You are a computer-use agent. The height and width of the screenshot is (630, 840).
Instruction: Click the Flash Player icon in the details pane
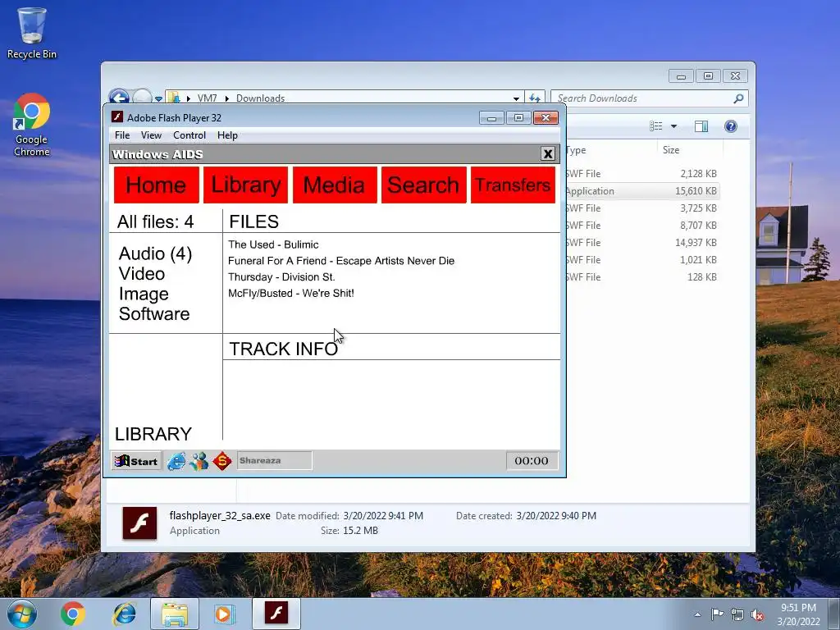click(139, 523)
